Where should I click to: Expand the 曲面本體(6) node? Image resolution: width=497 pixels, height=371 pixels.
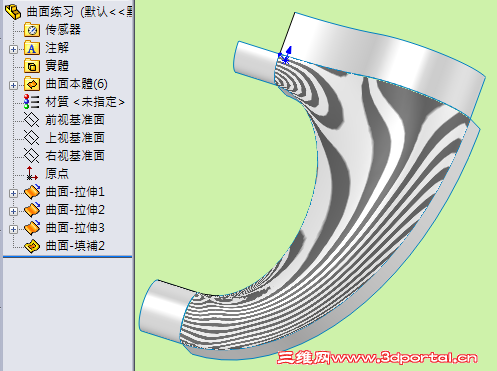click(13, 85)
